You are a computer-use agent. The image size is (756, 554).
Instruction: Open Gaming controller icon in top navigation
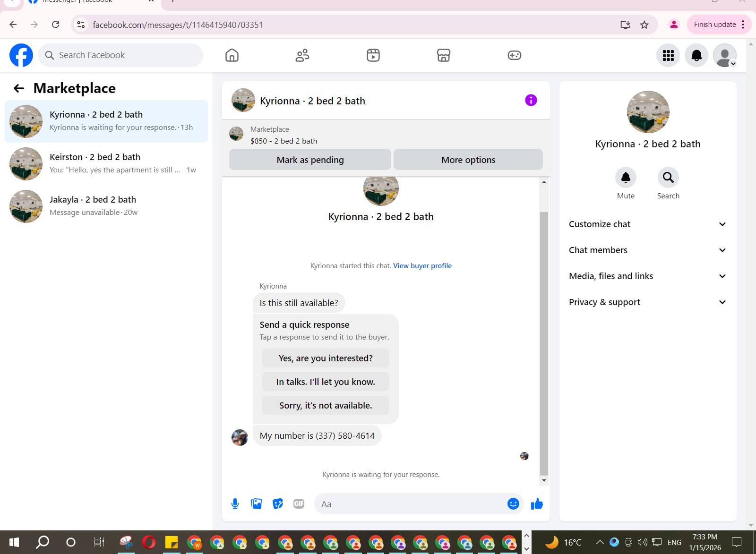click(514, 55)
